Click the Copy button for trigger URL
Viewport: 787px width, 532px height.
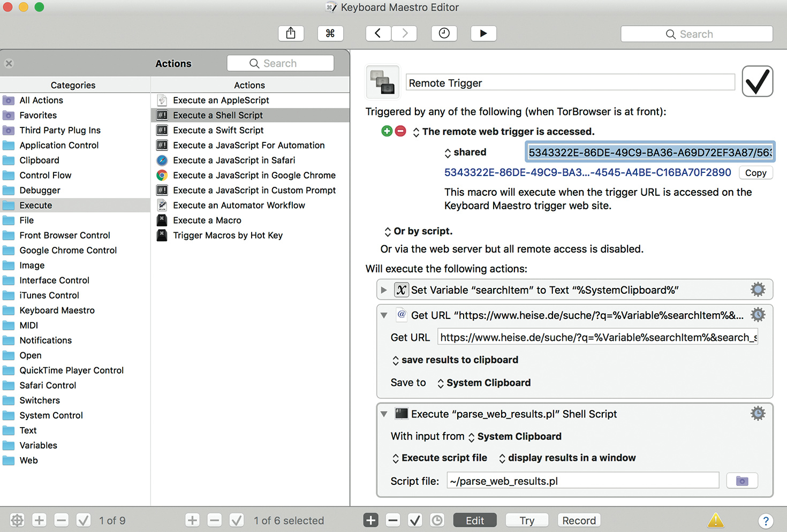(x=755, y=173)
